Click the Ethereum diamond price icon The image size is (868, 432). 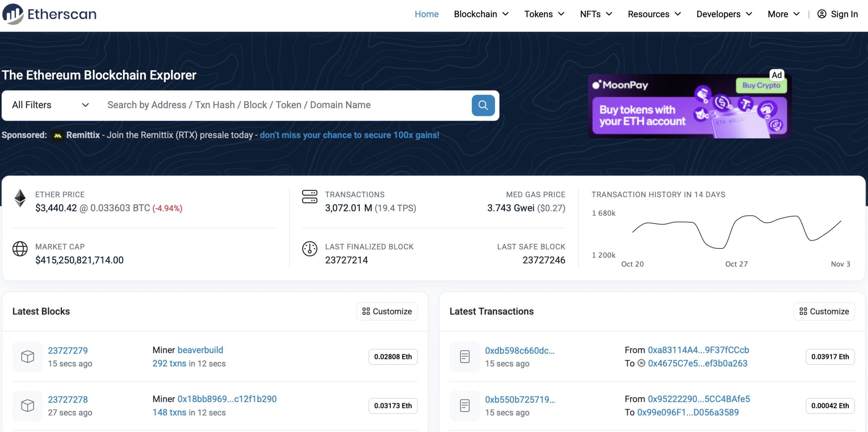click(20, 198)
